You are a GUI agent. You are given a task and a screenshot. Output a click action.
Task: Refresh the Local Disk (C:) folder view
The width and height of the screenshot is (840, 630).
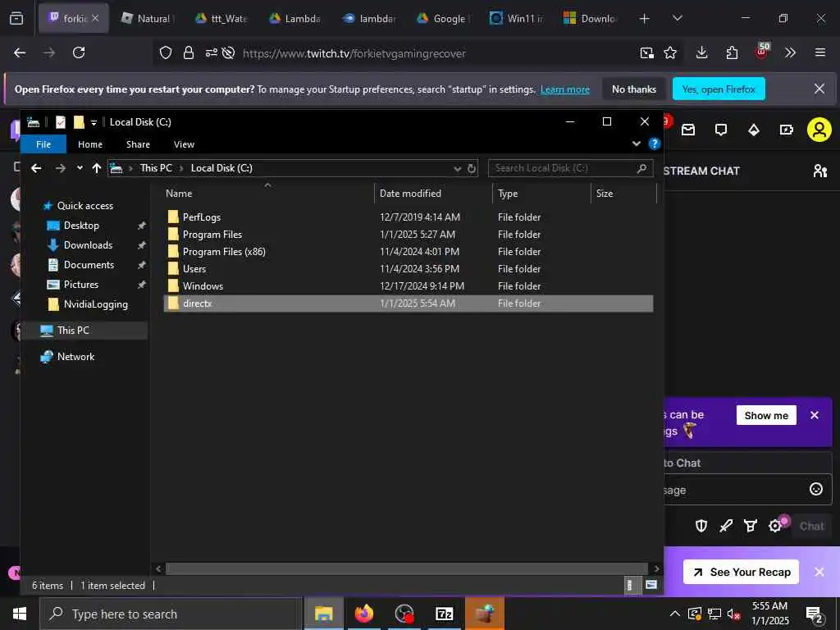(472, 168)
